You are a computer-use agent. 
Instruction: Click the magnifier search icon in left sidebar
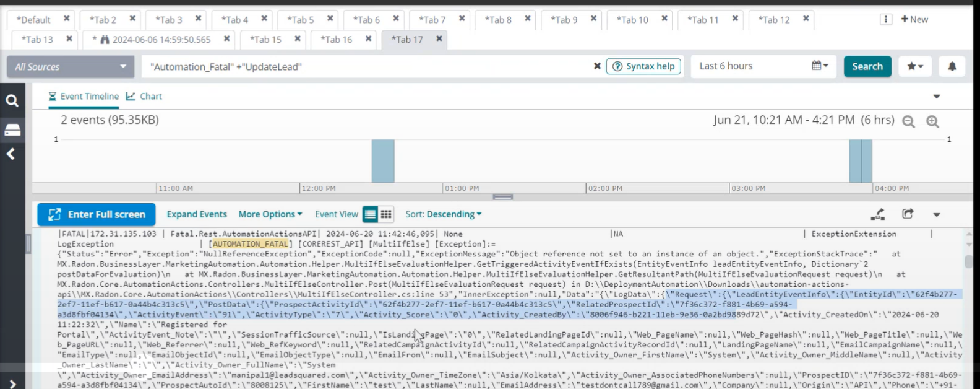click(12, 100)
